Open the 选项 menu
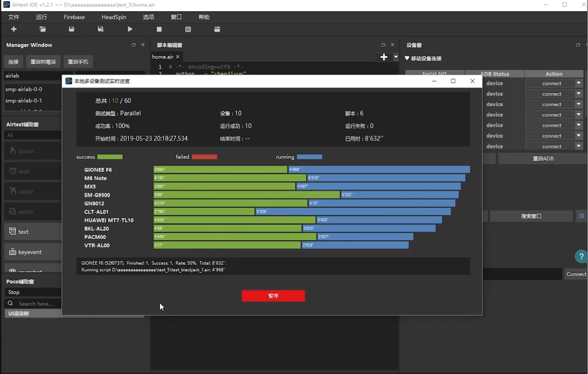Image resolution: width=588 pixels, height=374 pixels. pyautogui.click(x=149, y=17)
